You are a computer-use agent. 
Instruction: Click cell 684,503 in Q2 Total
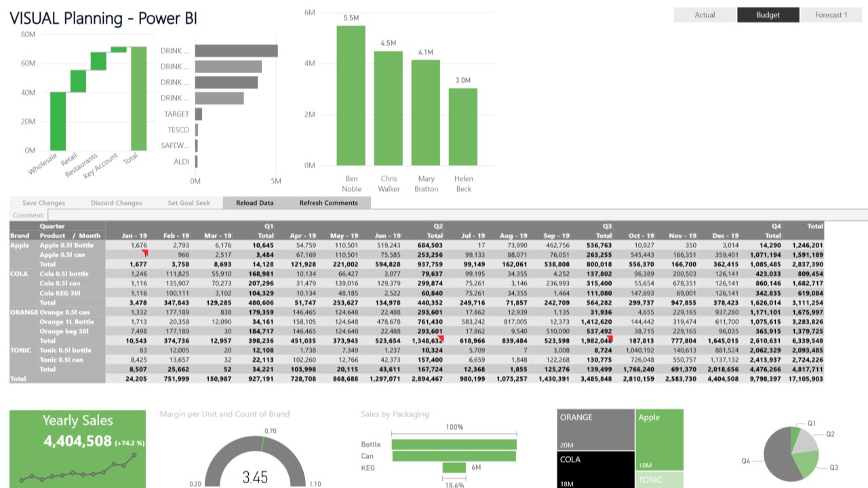(430, 245)
